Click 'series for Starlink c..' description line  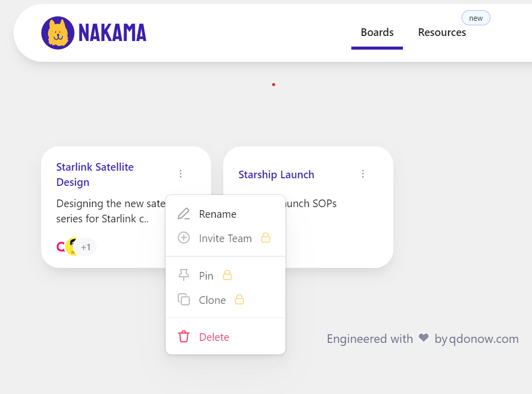point(102,219)
